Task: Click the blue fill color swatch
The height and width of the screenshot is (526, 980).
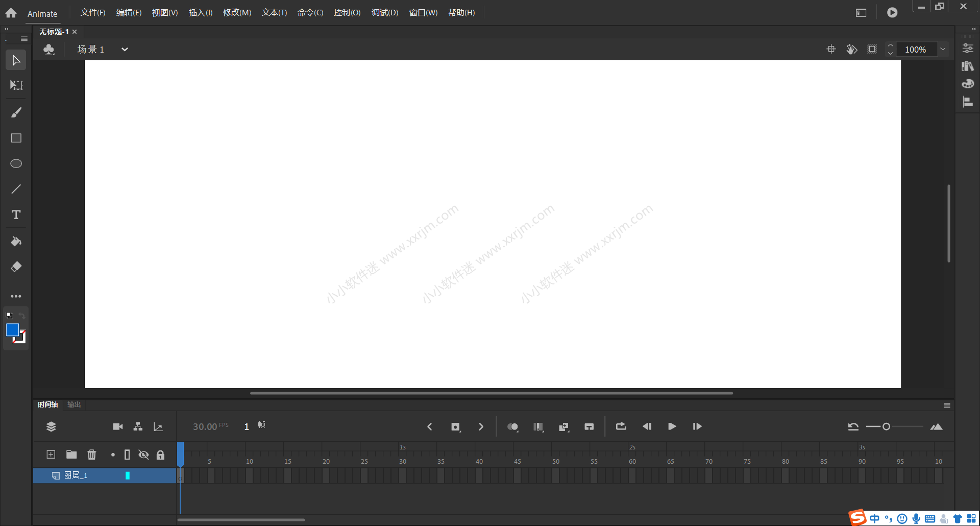Action: coord(12,330)
